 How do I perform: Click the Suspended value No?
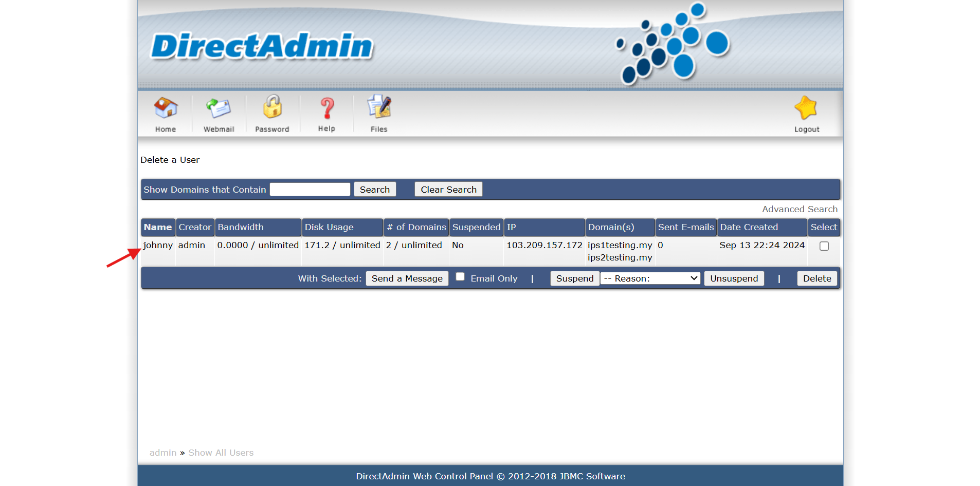[x=458, y=245]
